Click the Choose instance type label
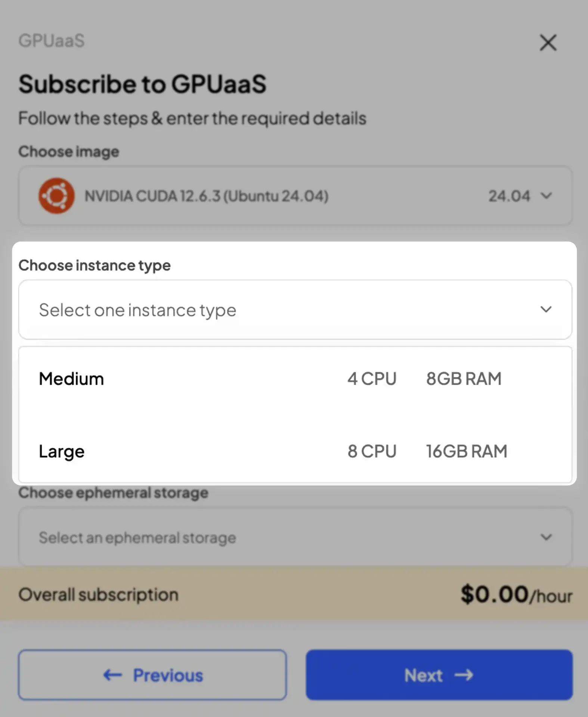588x717 pixels. click(95, 265)
